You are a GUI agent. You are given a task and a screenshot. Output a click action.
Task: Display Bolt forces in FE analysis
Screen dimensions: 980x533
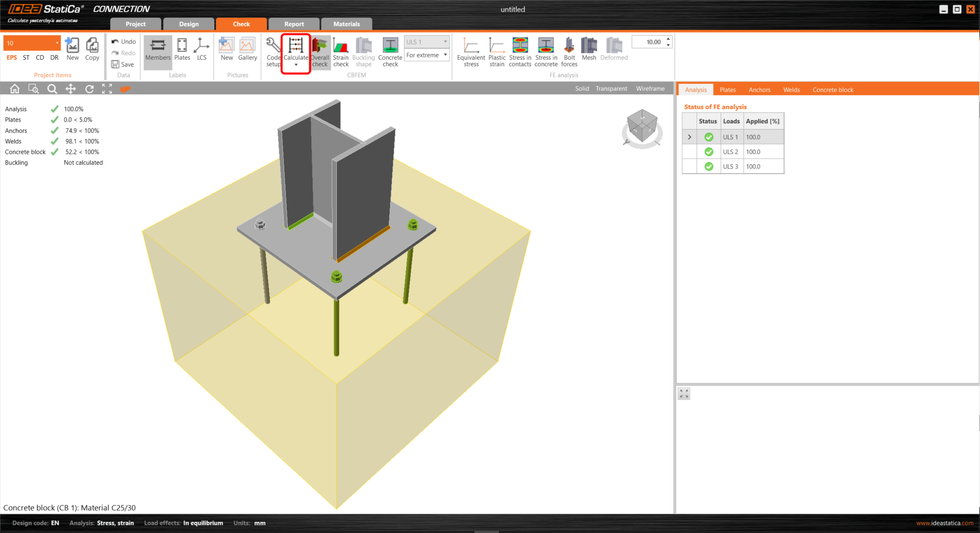(569, 47)
